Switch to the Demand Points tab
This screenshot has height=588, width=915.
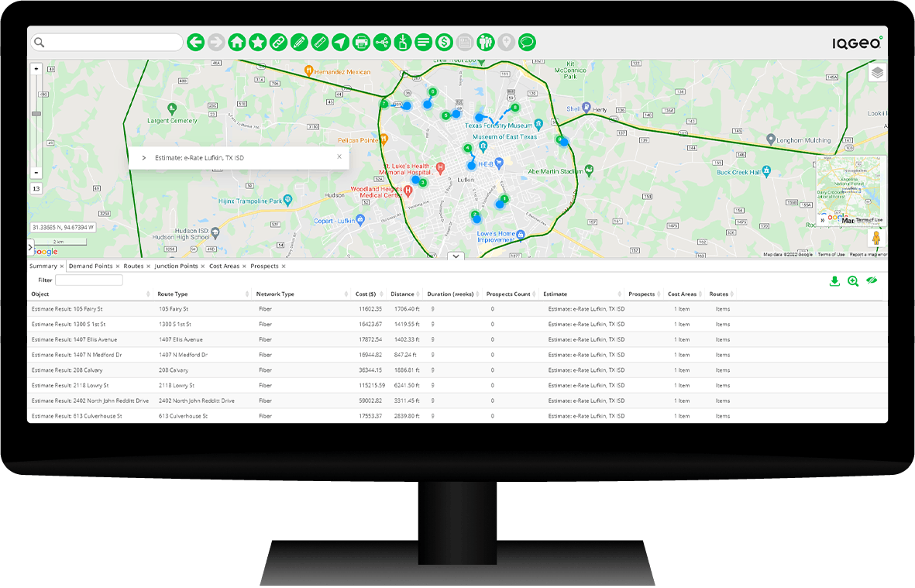[x=91, y=266]
